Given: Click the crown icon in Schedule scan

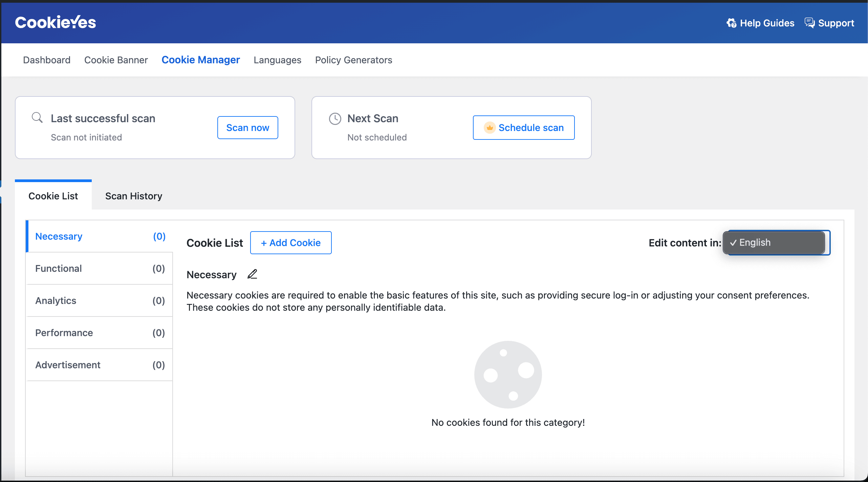Looking at the screenshot, I should coord(490,128).
